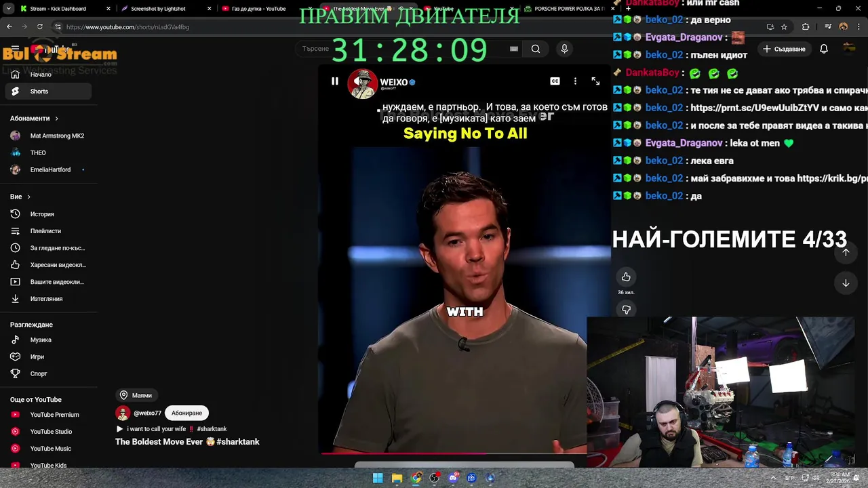Open Вашите видеоклипове in sidebar

click(x=47, y=282)
